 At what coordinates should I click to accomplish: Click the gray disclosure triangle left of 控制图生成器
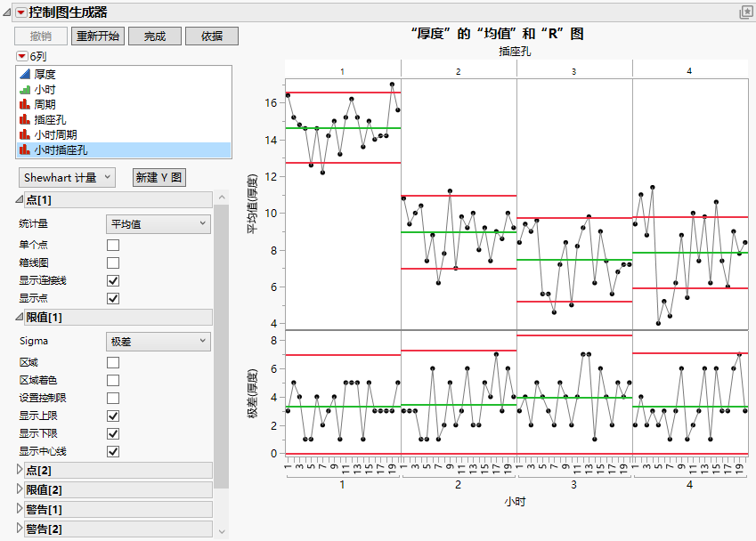7,12
